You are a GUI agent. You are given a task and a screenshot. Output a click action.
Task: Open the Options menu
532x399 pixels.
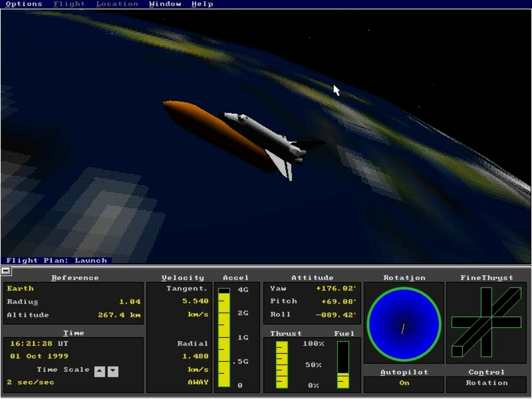pos(24,4)
